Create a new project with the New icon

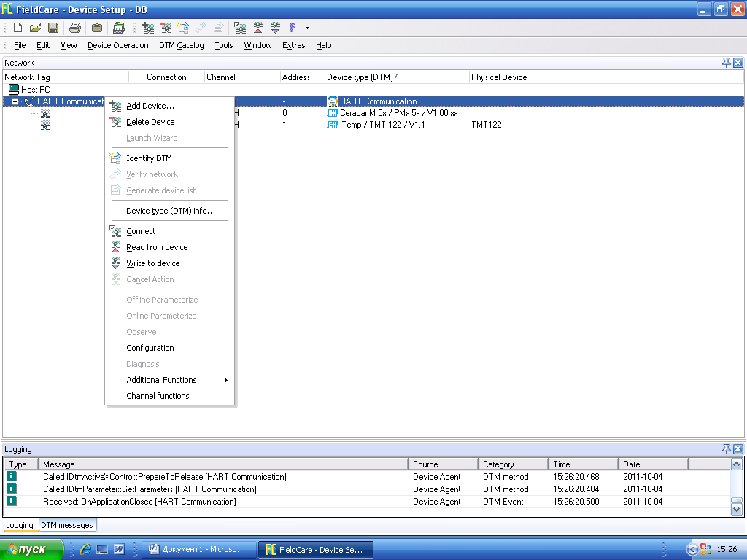18,28
